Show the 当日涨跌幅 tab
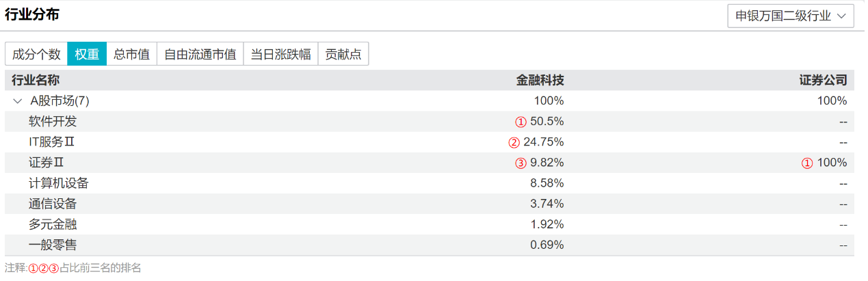This screenshot has width=868, height=281. 280,55
